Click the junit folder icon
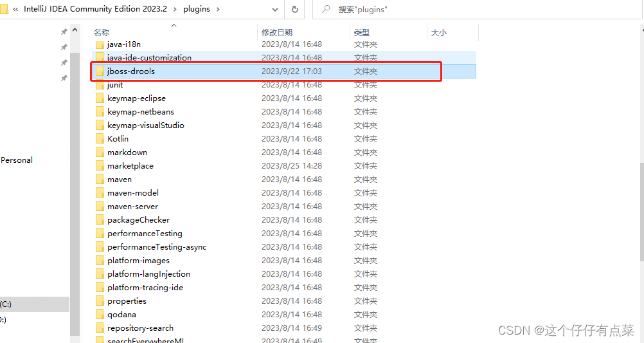 pos(100,85)
